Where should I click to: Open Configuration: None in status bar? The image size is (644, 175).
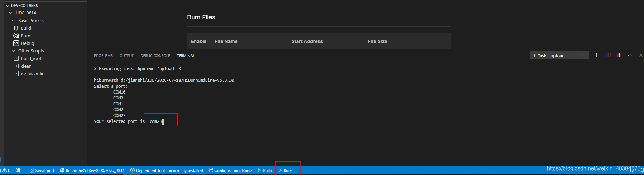pyautogui.click(x=230, y=171)
